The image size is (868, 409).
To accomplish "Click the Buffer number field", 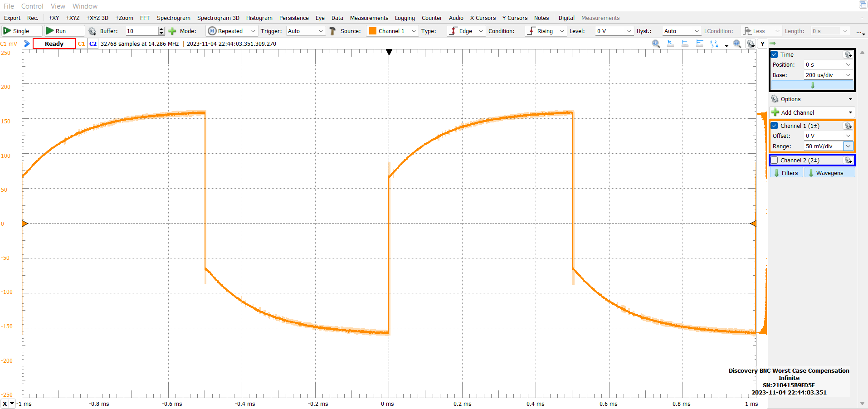I will click(142, 31).
